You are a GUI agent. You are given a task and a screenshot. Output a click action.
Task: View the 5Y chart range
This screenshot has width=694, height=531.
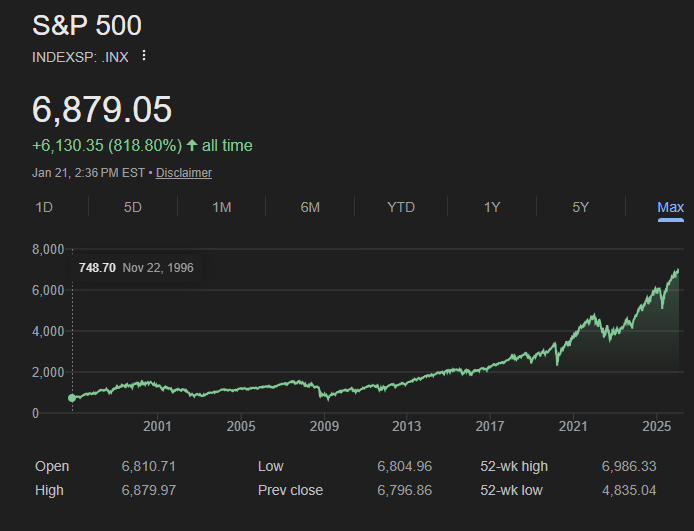(581, 207)
